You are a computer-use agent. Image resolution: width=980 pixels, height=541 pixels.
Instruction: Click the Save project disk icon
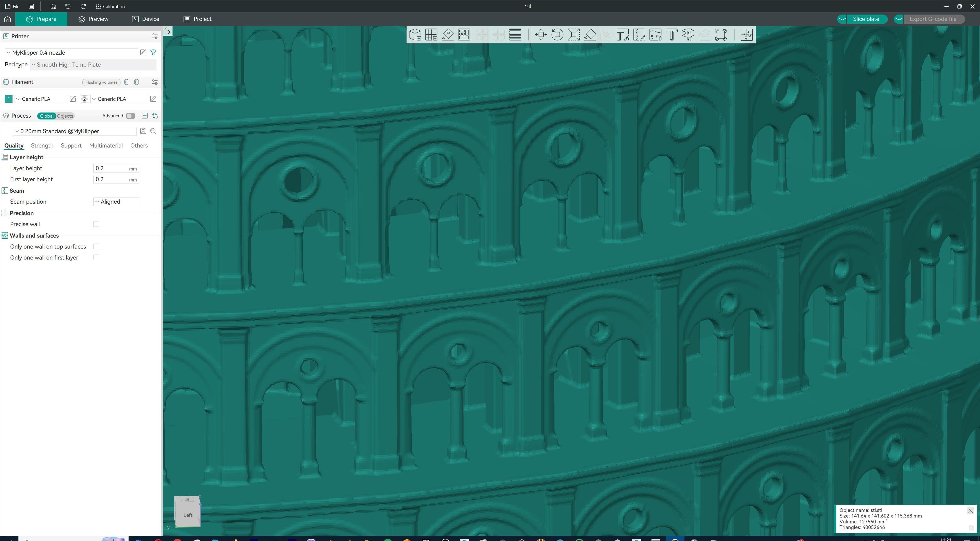[x=53, y=6]
